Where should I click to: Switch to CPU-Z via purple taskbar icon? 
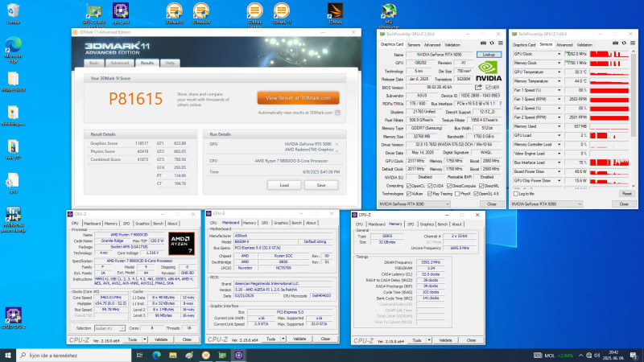[x=238, y=355]
